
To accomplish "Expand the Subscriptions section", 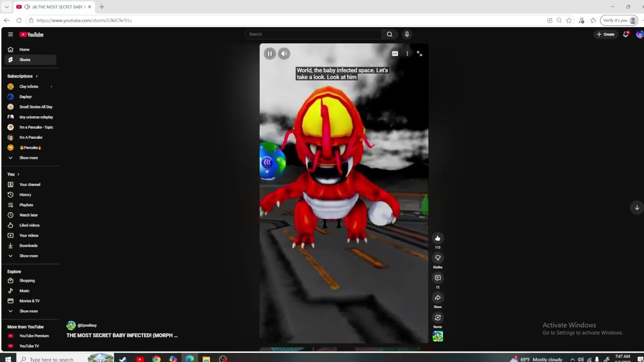I will tap(23, 76).
